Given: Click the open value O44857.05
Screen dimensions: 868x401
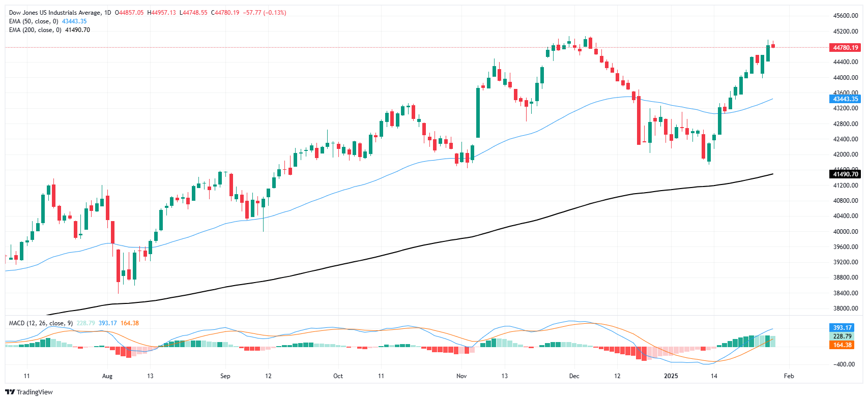Looking at the screenshot, I should (130, 13).
